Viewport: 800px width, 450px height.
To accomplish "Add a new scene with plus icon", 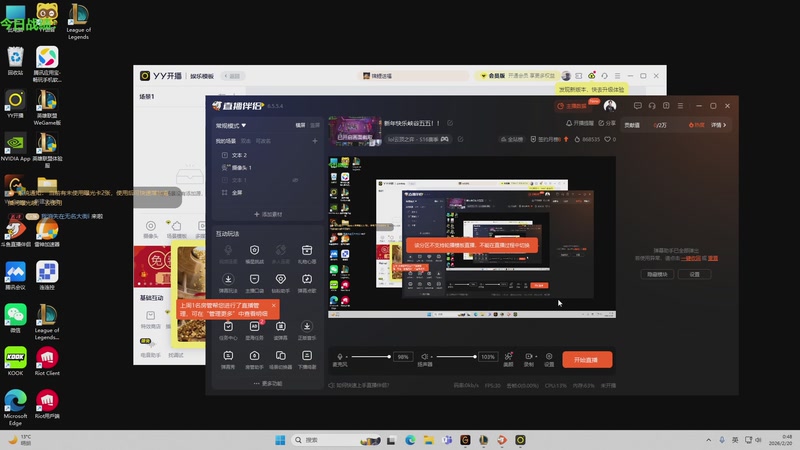I will point(315,141).
